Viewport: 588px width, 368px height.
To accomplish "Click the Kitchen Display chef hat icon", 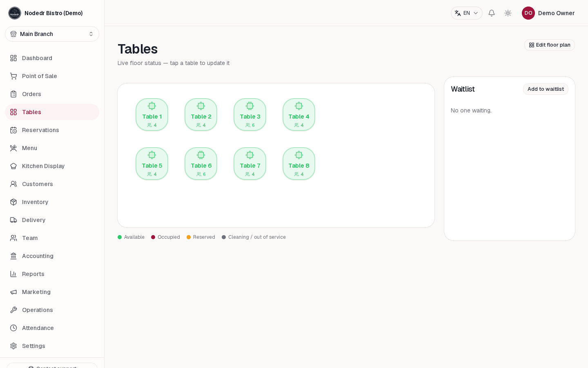I will pyautogui.click(x=13, y=166).
